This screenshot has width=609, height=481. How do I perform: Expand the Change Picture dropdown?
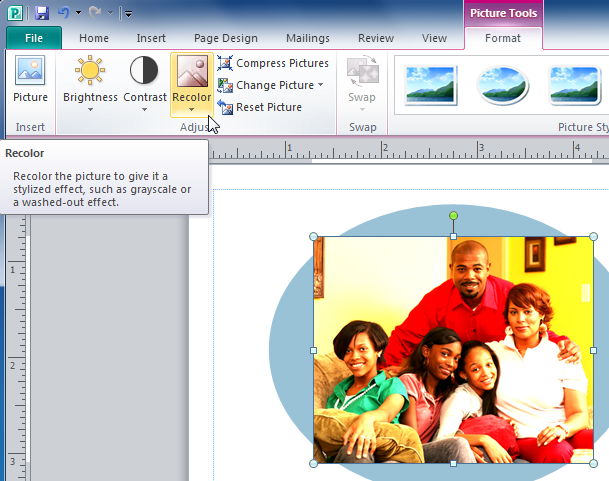pyautogui.click(x=320, y=85)
